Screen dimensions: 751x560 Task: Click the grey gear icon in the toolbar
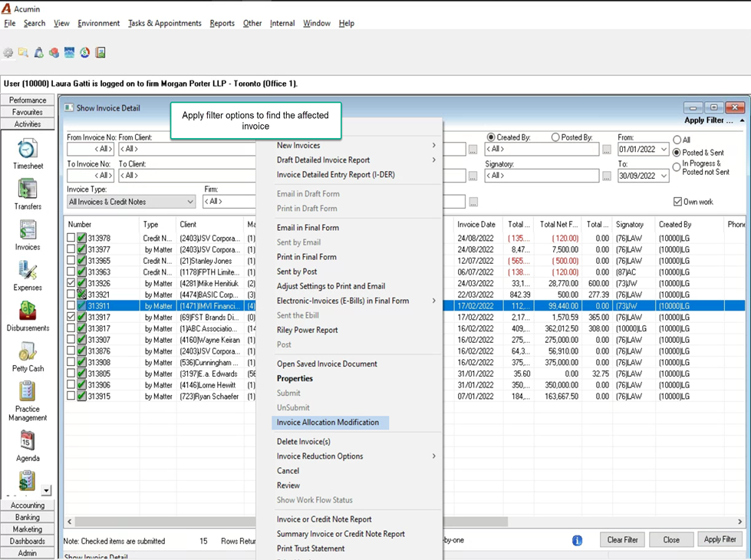point(8,53)
